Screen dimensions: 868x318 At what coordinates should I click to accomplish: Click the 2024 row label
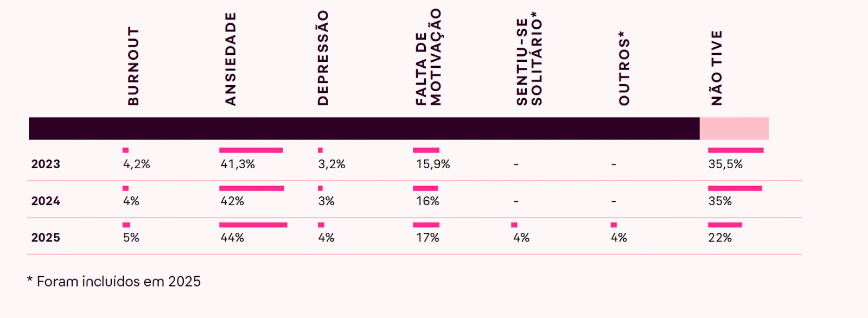coord(46,201)
